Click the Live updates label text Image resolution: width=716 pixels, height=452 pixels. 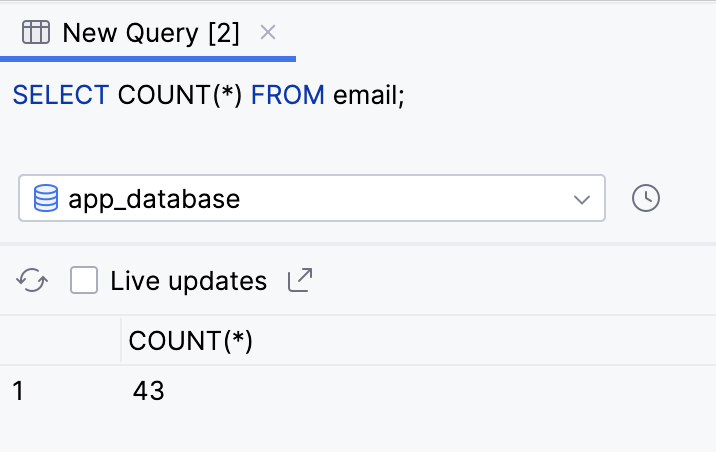pos(189,281)
